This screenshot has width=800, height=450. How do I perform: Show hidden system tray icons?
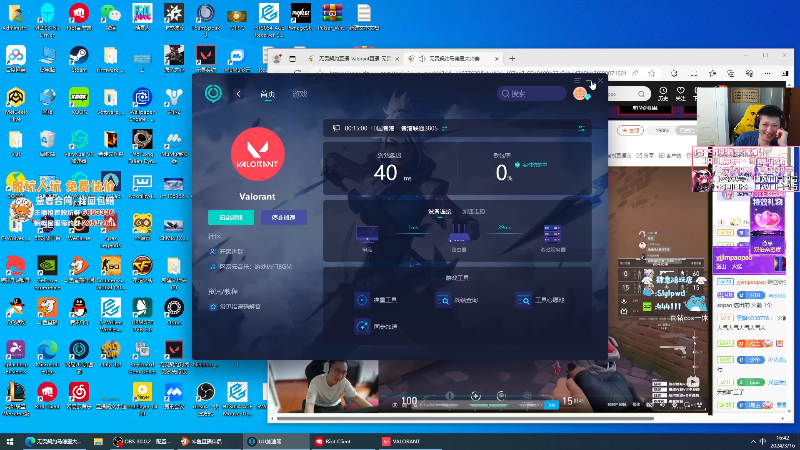click(x=753, y=442)
